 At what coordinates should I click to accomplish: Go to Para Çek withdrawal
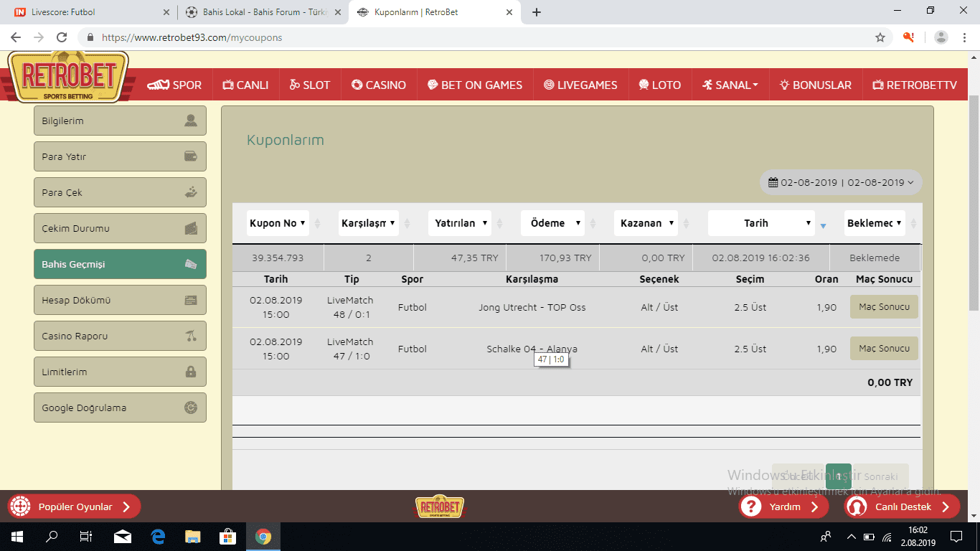tap(120, 192)
